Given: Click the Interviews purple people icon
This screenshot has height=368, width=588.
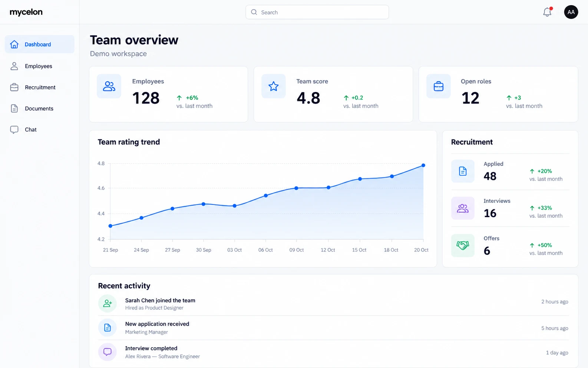Looking at the screenshot, I should [x=463, y=208].
